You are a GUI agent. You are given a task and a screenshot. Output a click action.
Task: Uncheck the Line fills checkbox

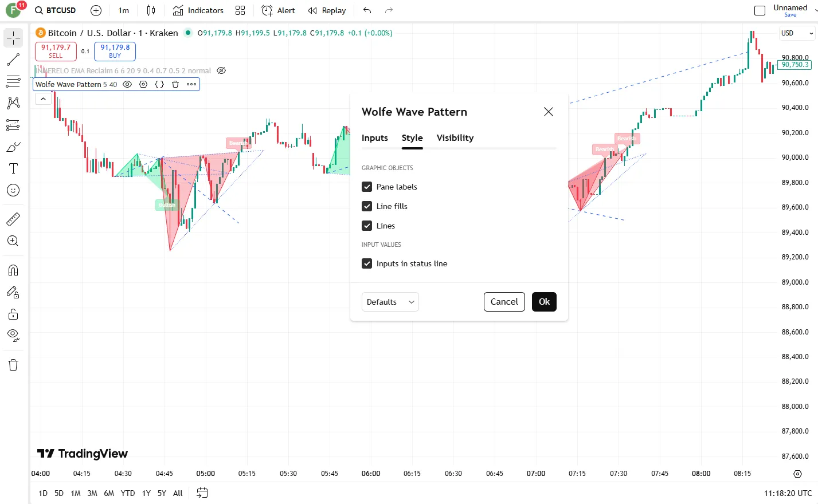[x=367, y=206]
